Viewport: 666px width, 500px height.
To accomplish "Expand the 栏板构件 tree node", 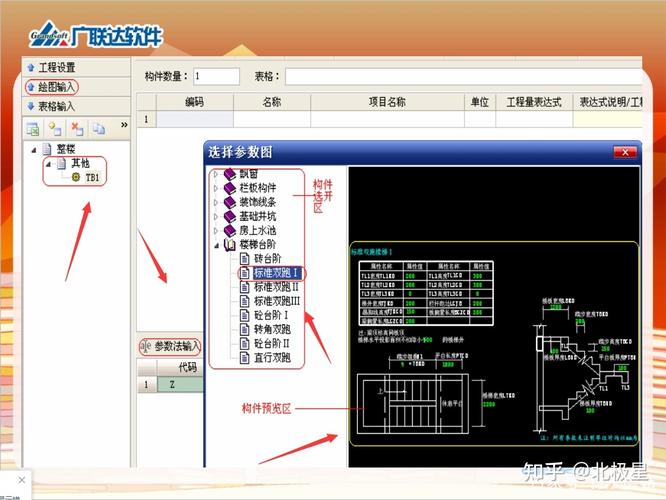I will [217, 188].
